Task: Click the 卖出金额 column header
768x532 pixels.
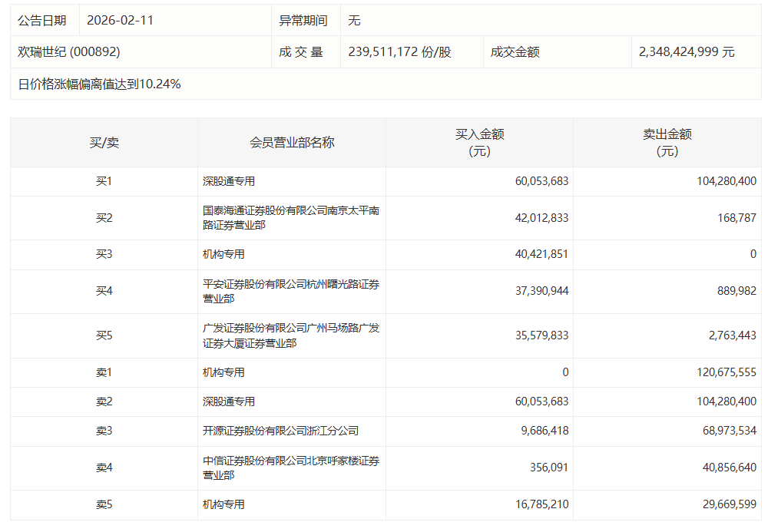Action: click(x=667, y=143)
